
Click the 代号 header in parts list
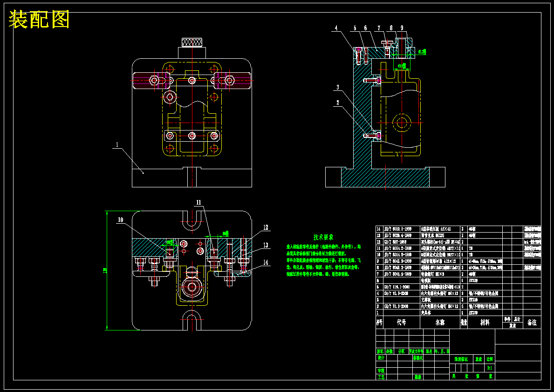tap(401, 323)
